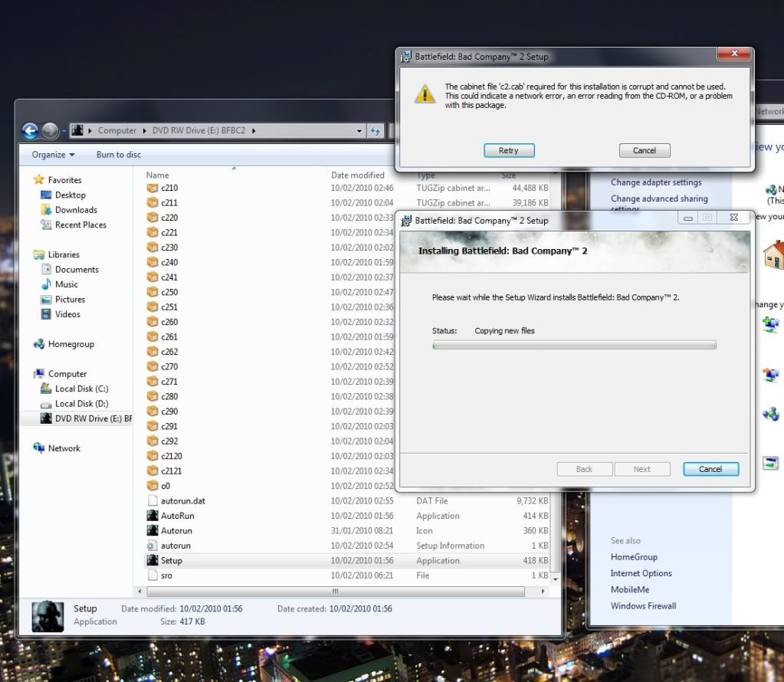Click the Explorer Back arrow button
The image size is (784, 682).
30,131
